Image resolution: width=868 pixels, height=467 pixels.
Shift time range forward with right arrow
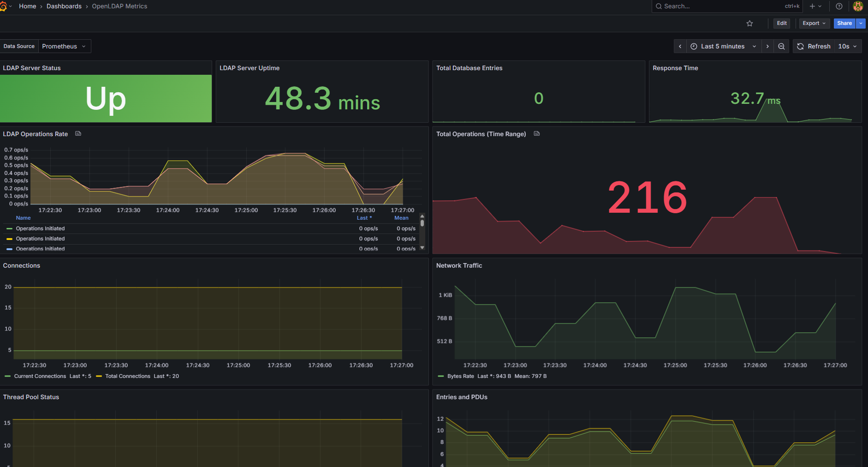coord(767,47)
